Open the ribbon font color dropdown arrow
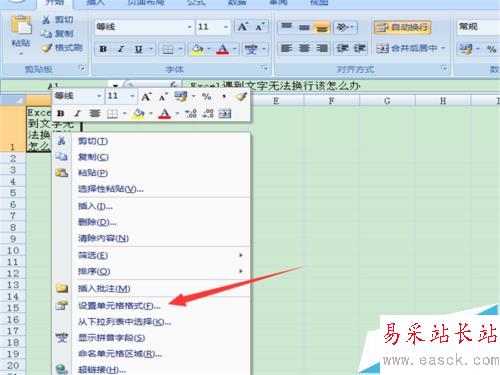 pos(234,49)
